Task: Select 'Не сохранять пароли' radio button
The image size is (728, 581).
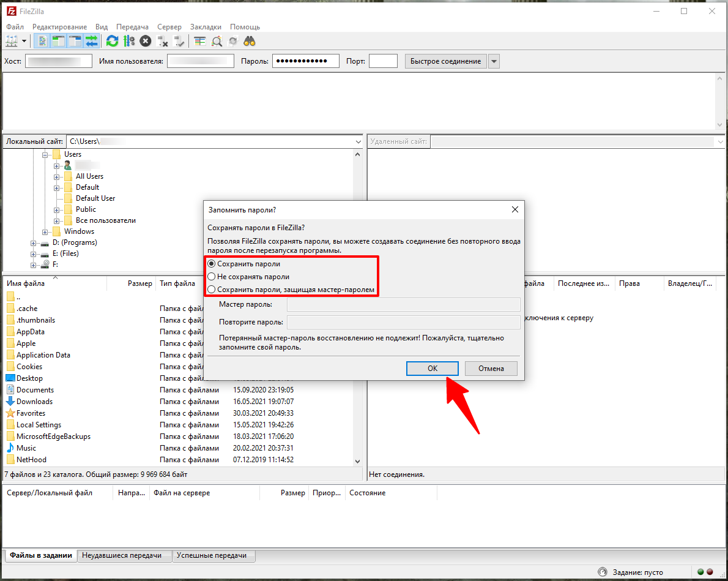Action: pyautogui.click(x=212, y=277)
